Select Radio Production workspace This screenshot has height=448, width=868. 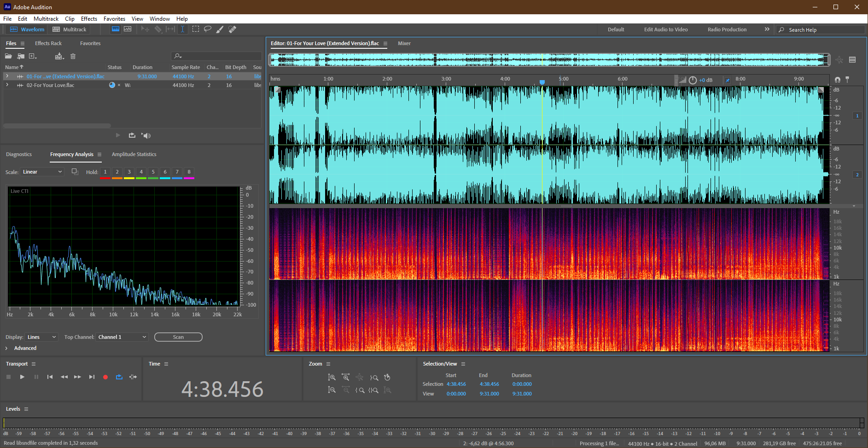click(727, 29)
